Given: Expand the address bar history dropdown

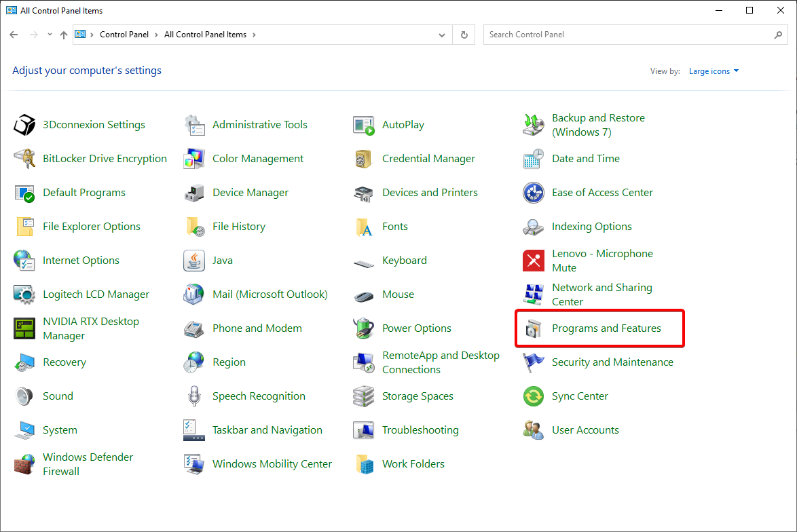Looking at the screenshot, I should pos(442,35).
